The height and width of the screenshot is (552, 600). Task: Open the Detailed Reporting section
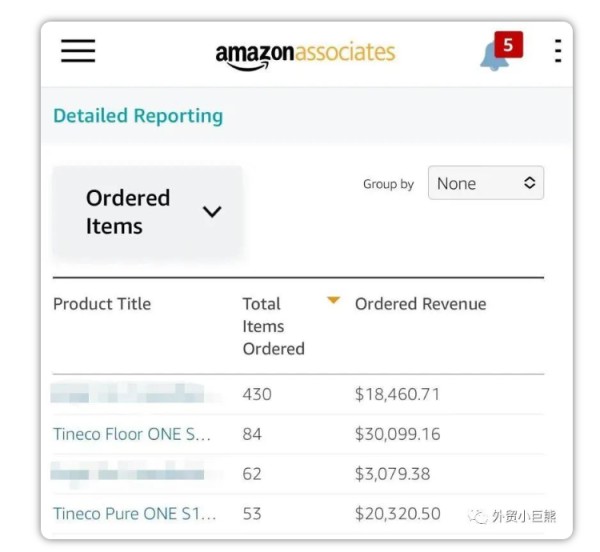[x=138, y=116]
